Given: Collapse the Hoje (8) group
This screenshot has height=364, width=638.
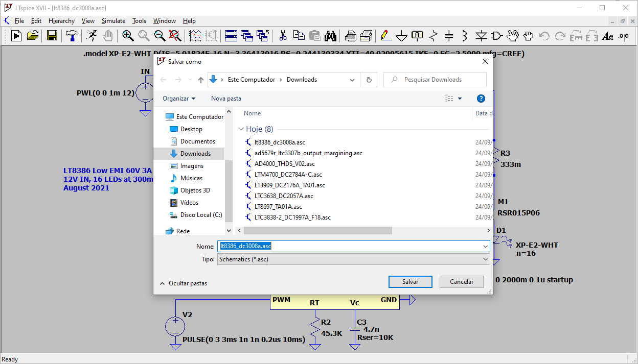Looking at the screenshot, I should (x=241, y=129).
